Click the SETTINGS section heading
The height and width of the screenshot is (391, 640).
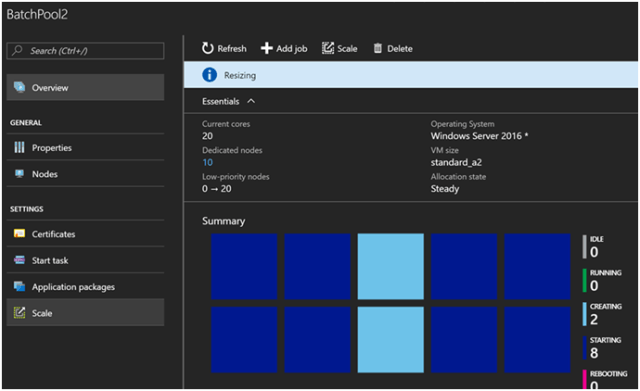27,209
